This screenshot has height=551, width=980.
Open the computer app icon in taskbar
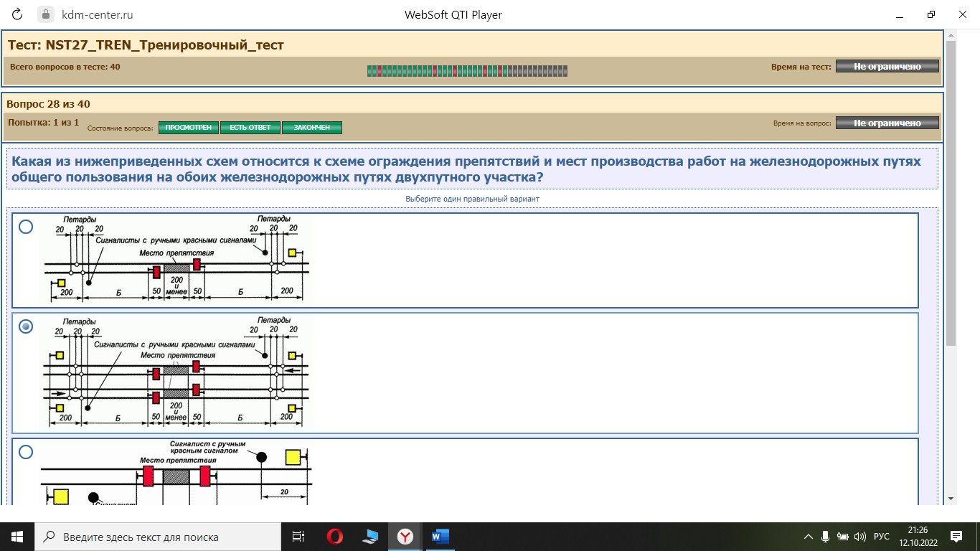coord(370,537)
